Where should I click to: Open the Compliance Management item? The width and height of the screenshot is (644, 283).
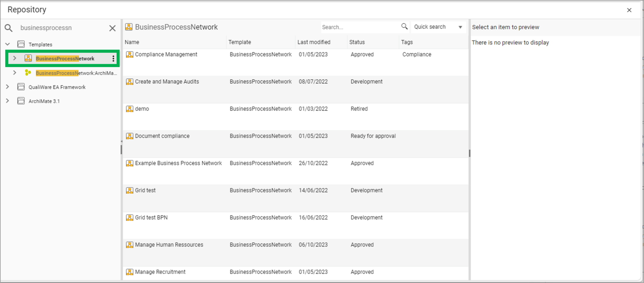point(166,54)
